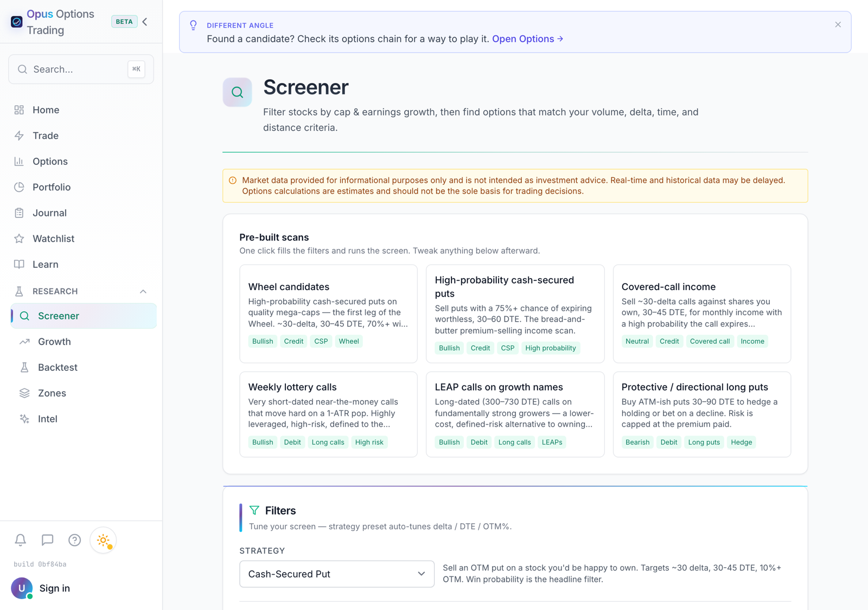Collapse the Research section
This screenshot has width=868, height=610.
[x=143, y=292]
